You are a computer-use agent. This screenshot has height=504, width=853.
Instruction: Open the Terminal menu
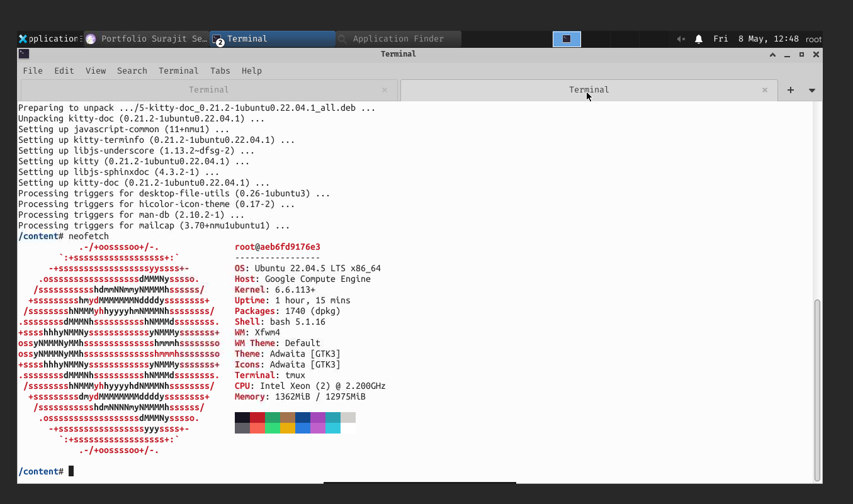(178, 70)
